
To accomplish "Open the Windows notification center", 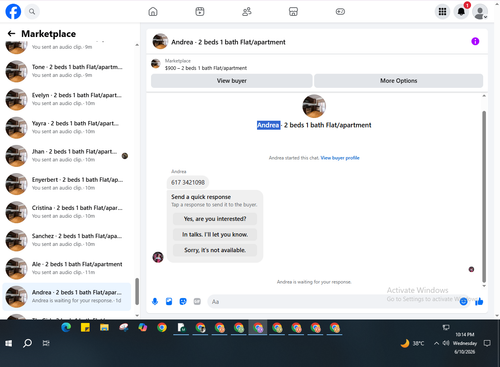I will [x=487, y=343].
